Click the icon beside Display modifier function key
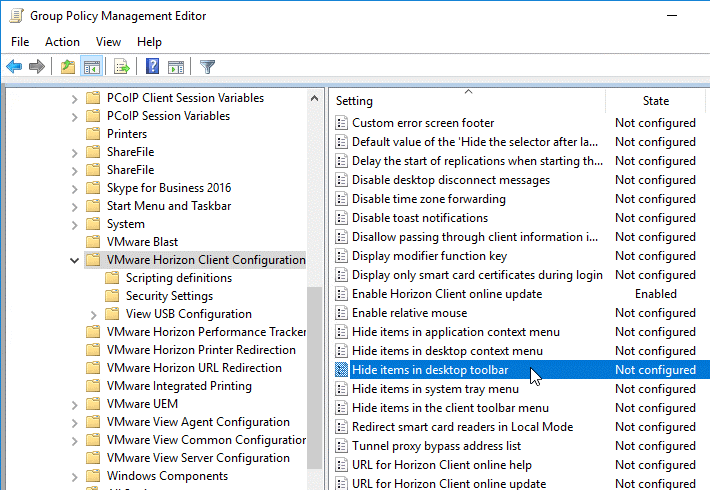The image size is (710, 490). (341, 256)
